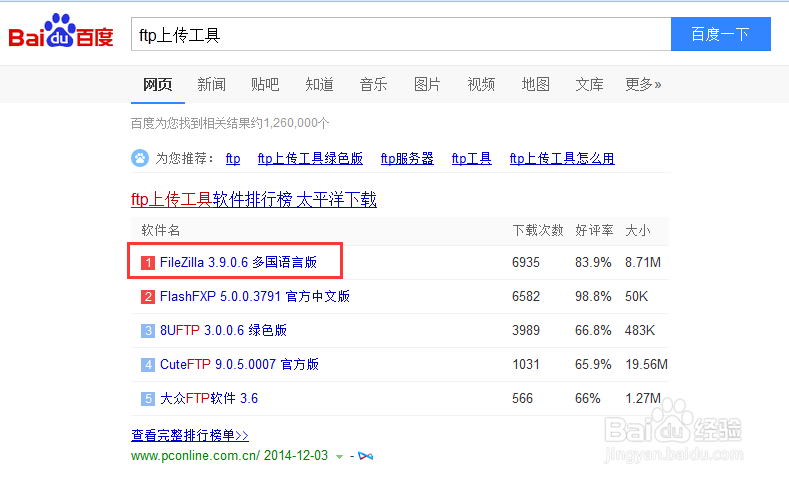Click size 19.56M in CuteFTP row
Image resolution: width=789 pixels, height=482 pixels.
(647, 365)
